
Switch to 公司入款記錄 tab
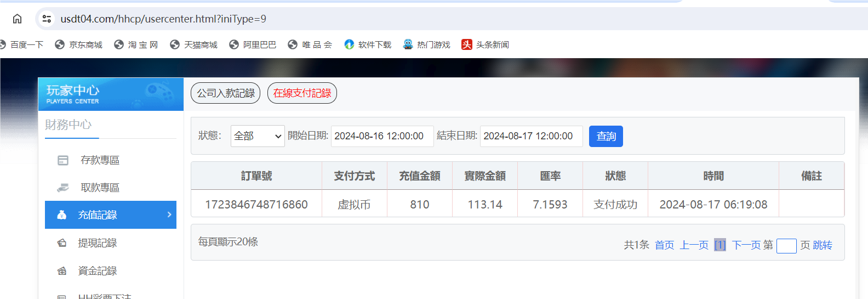pos(226,93)
